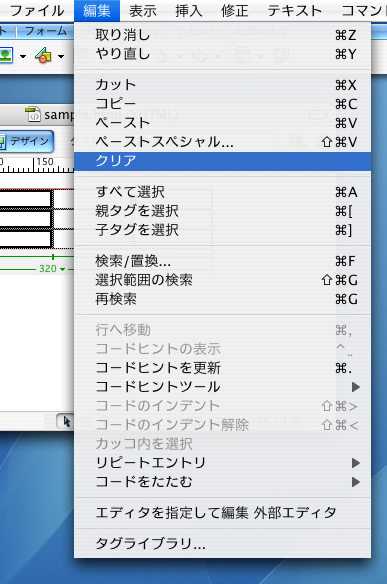Select カット from Edit menu

222,85
